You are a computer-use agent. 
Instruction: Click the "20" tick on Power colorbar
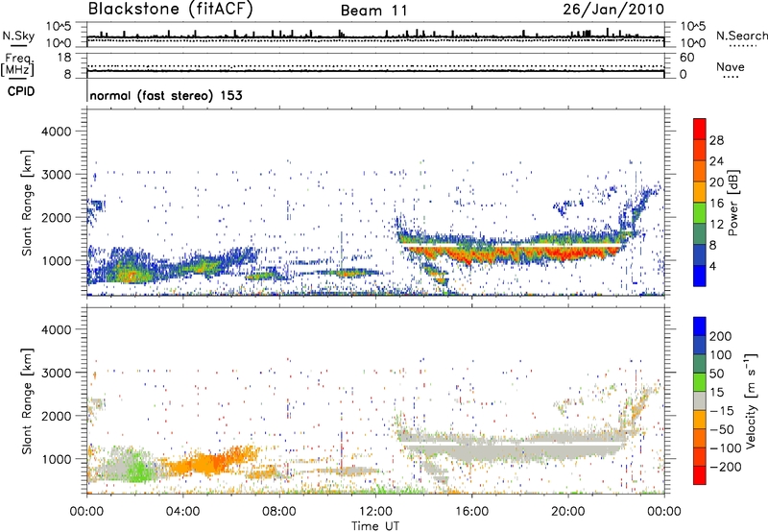click(716, 182)
